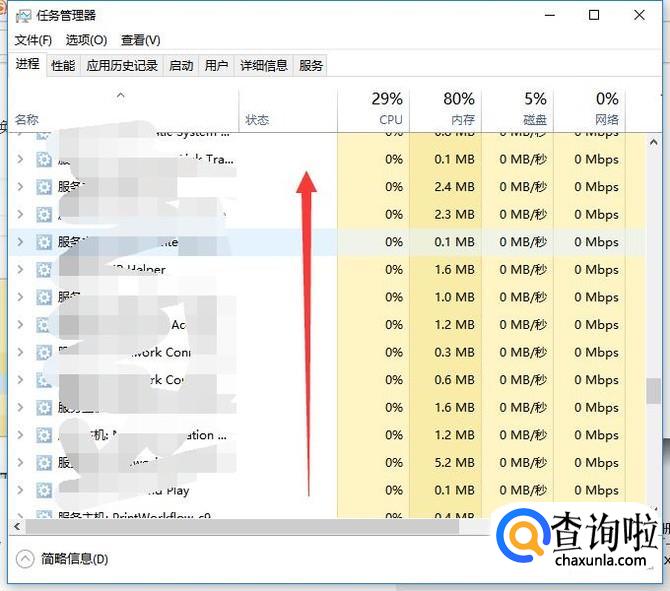Click the gear icon in the highlighted service row
Image resolution: width=670 pixels, height=591 pixels.
(44, 242)
